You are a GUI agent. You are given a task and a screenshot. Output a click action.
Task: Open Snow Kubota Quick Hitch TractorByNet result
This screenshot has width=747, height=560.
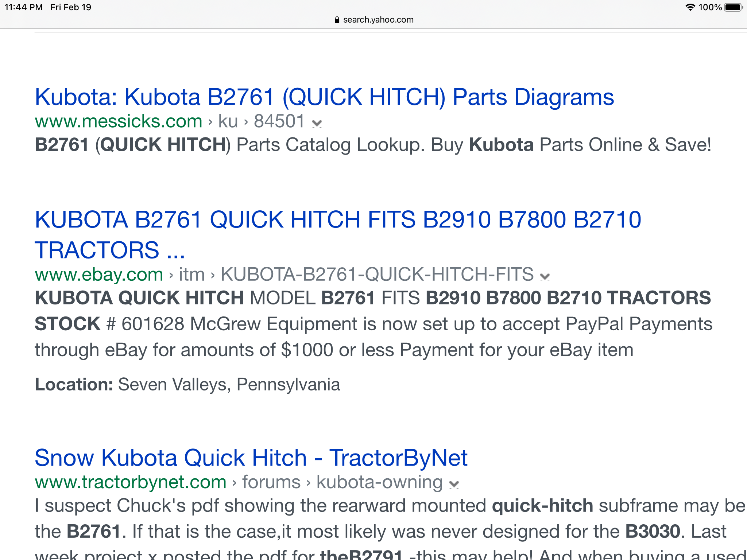point(251,458)
